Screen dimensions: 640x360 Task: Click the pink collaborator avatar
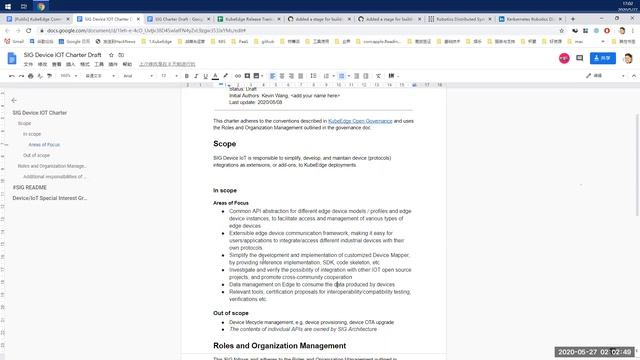pos(564,58)
